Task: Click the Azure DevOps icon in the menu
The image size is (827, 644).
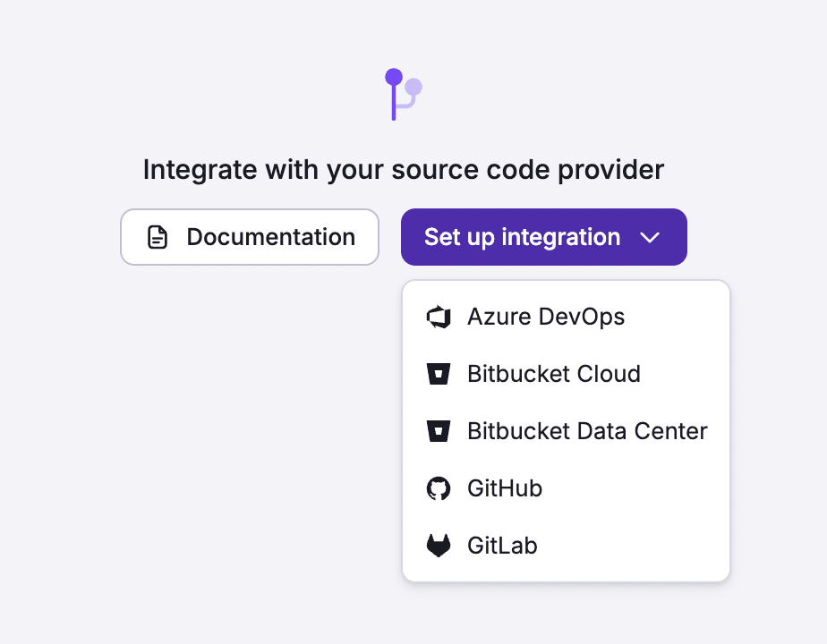Action: [x=439, y=317]
